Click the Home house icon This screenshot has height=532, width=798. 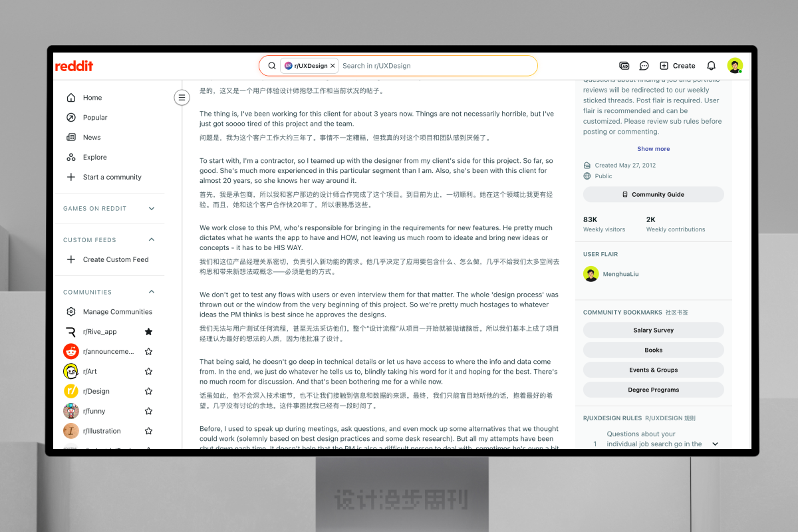71,98
